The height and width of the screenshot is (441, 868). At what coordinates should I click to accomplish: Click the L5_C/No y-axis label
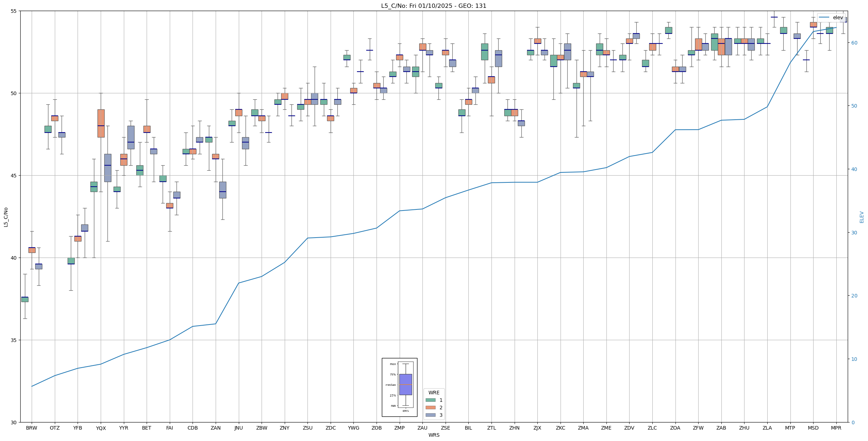tap(6, 217)
